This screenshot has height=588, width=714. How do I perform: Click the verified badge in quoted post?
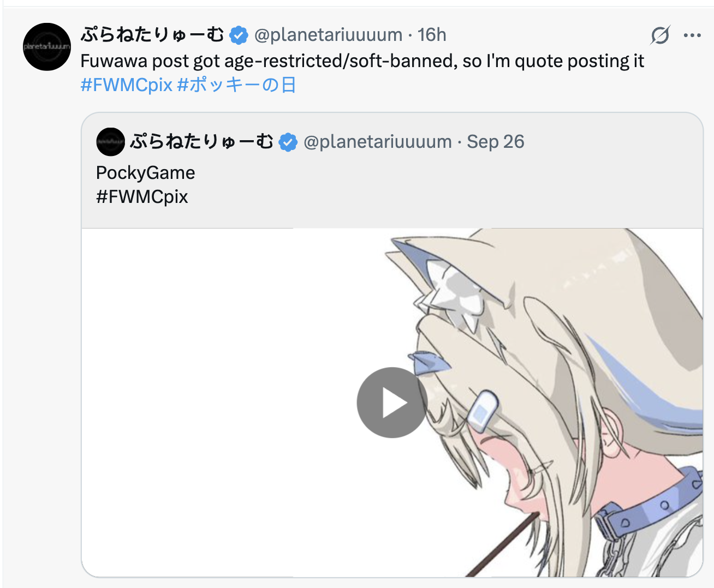(288, 142)
